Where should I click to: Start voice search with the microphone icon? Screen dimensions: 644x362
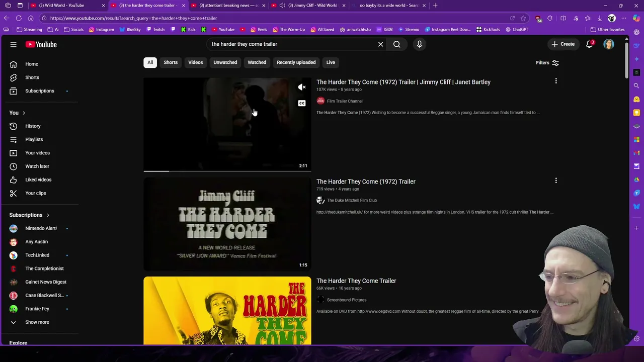point(420,44)
